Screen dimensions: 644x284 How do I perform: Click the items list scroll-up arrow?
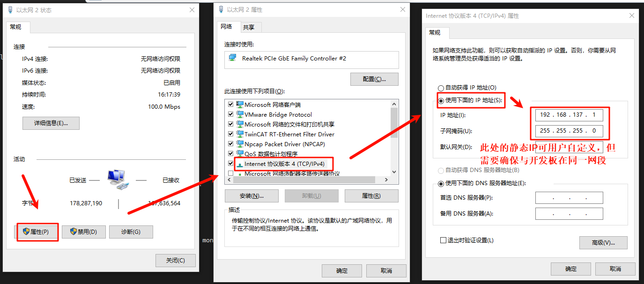point(394,104)
